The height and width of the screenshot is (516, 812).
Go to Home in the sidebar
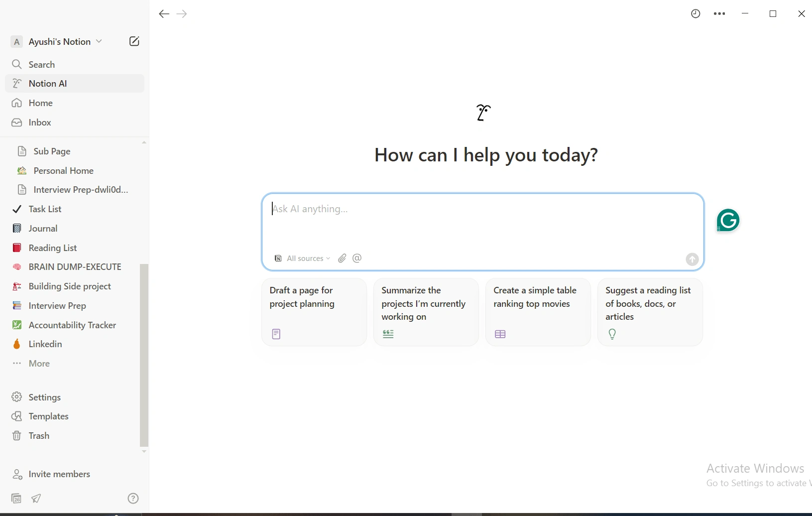75,103
